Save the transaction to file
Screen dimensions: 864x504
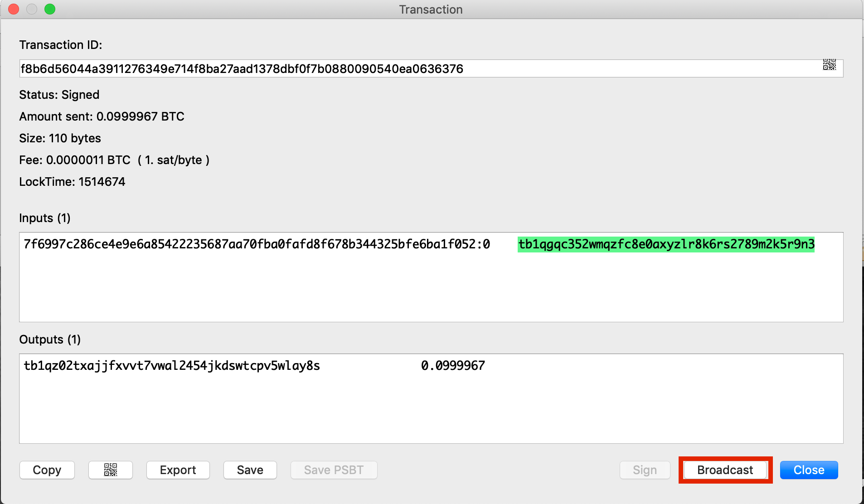pos(250,470)
